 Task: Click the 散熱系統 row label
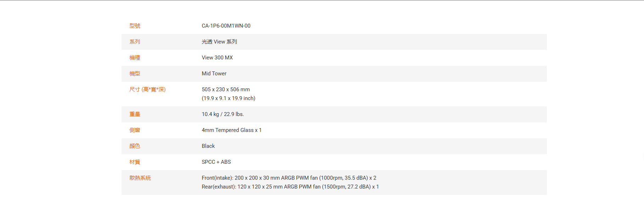tap(140, 178)
